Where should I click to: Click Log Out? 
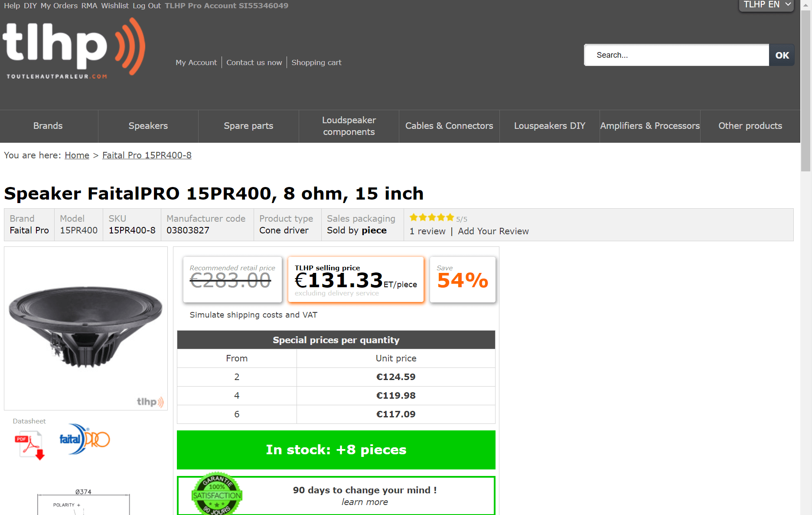pyautogui.click(x=147, y=6)
